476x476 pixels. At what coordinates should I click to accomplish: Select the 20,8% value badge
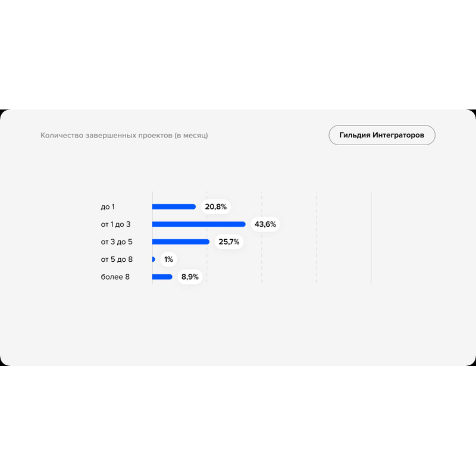(215, 207)
